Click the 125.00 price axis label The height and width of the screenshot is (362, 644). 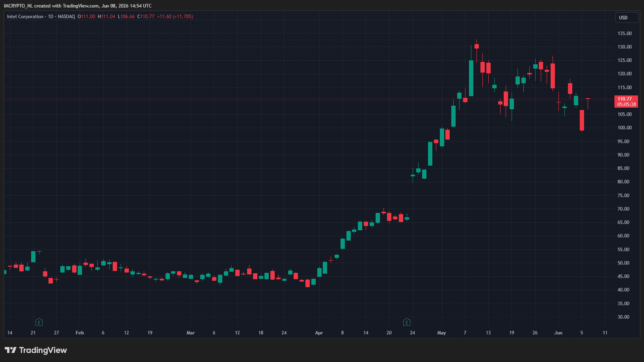point(625,60)
